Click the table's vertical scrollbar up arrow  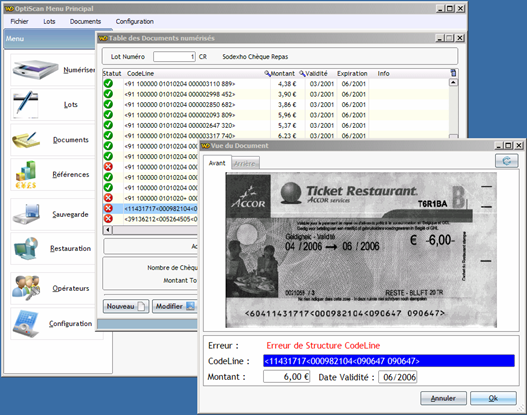click(x=453, y=82)
